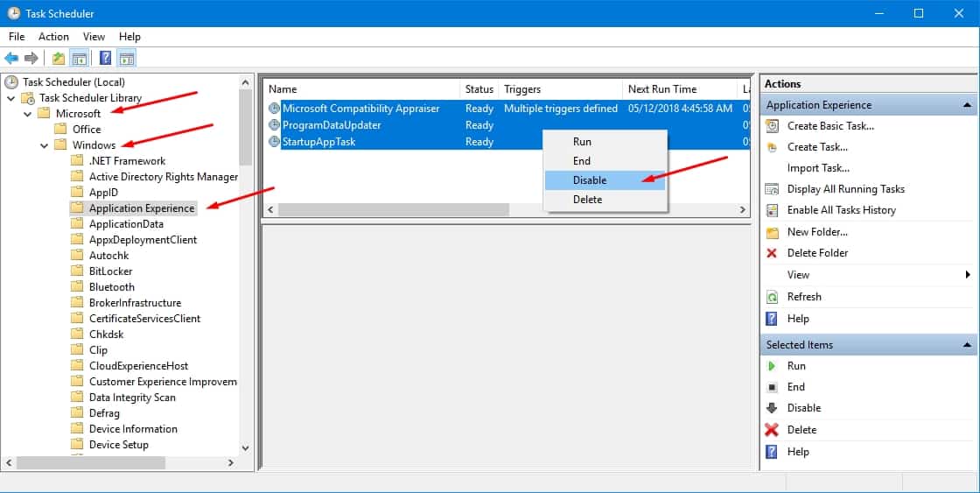Image resolution: width=980 pixels, height=493 pixels.
Task: Click the Refresh link in Actions
Action: click(804, 297)
